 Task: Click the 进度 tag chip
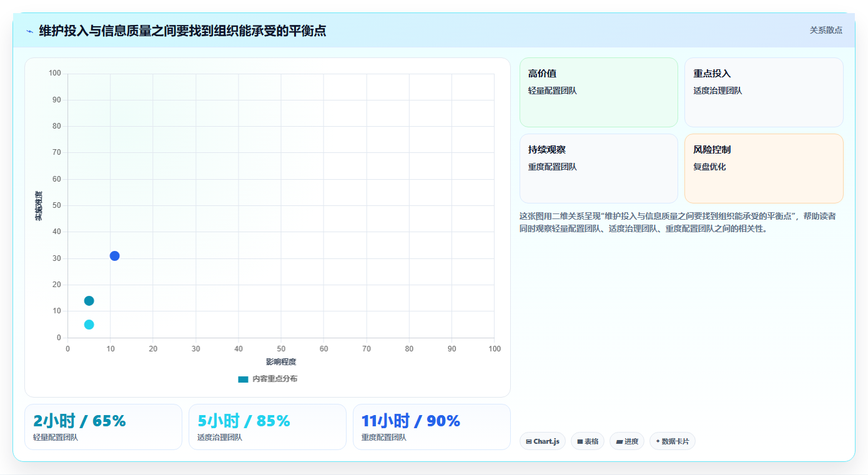(627, 441)
